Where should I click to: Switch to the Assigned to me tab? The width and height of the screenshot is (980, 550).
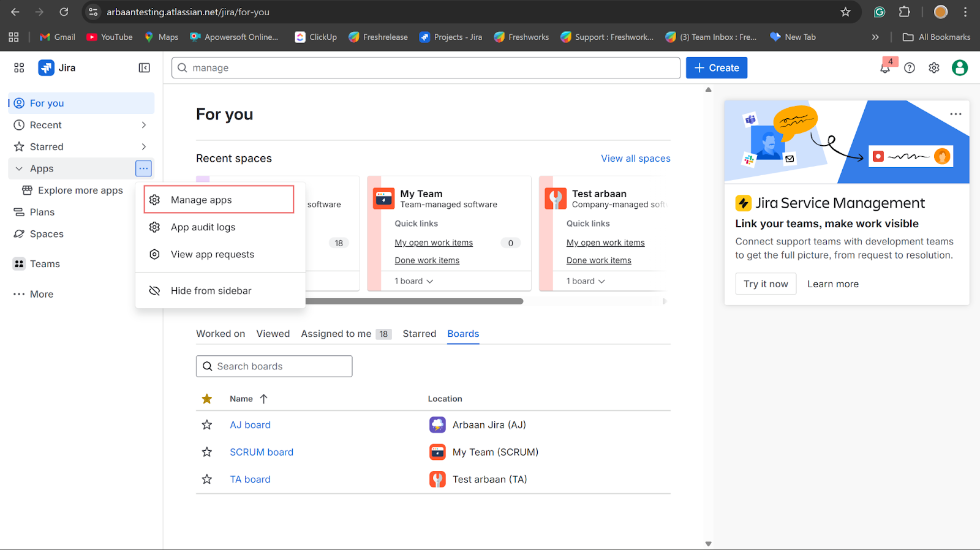tap(346, 334)
